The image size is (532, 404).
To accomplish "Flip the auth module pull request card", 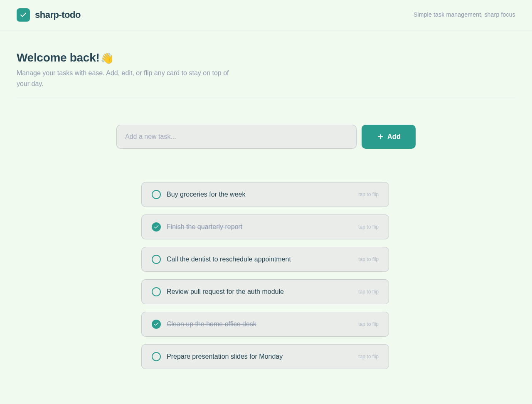I will pyautogui.click(x=368, y=292).
